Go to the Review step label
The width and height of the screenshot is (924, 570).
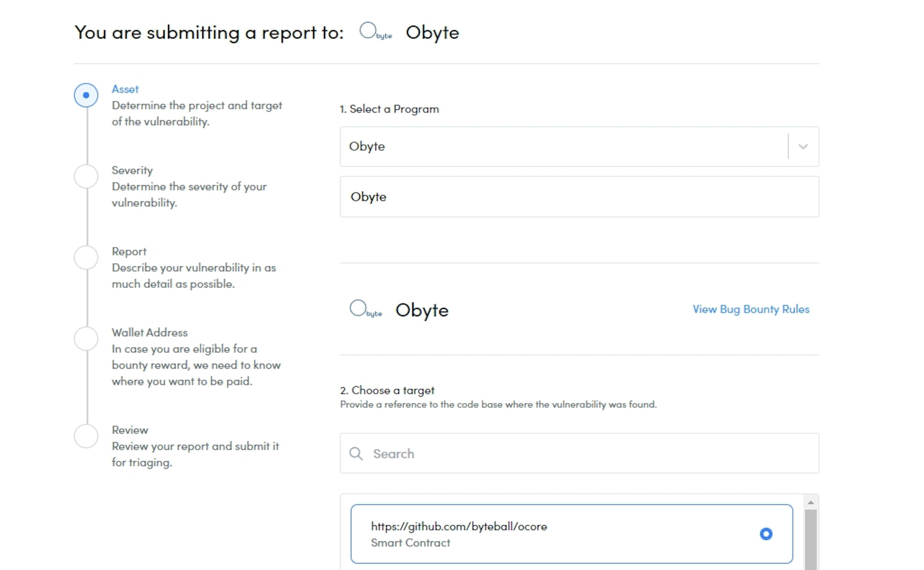130,430
